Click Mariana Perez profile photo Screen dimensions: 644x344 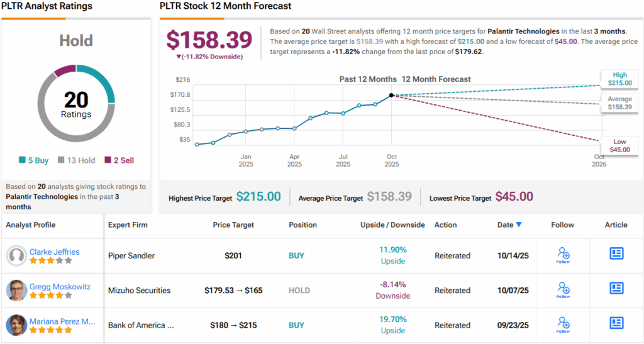[16, 325]
